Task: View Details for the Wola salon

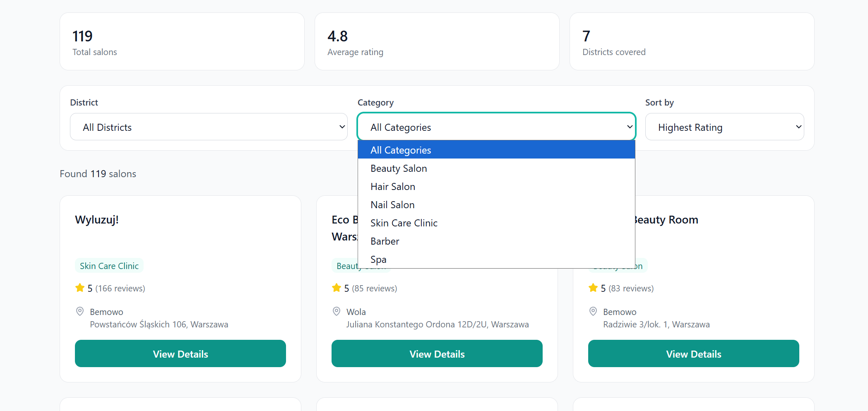Action: click(437, 353)
